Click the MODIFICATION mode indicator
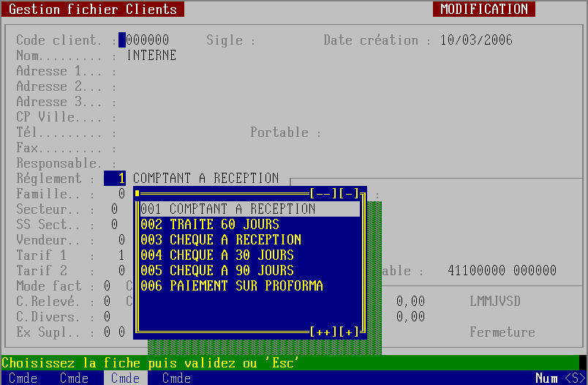This screenshot has width=588, height=385. tap(483, 10)
